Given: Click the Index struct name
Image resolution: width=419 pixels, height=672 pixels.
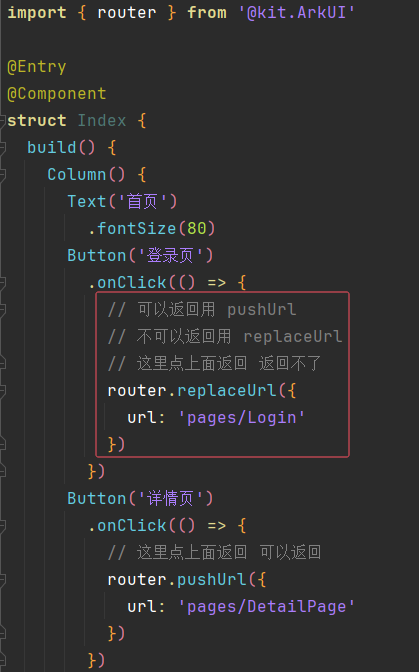Looking at the screenshot, I should click(102, 120).
